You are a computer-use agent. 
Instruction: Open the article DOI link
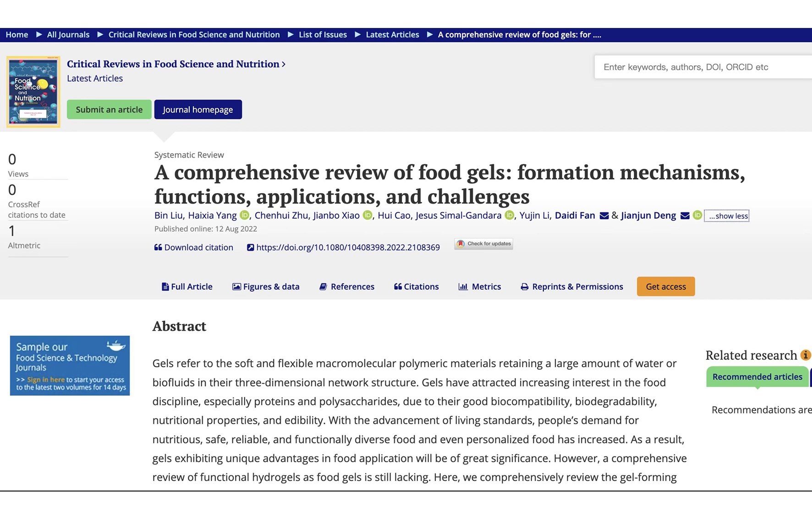point(348,248)
